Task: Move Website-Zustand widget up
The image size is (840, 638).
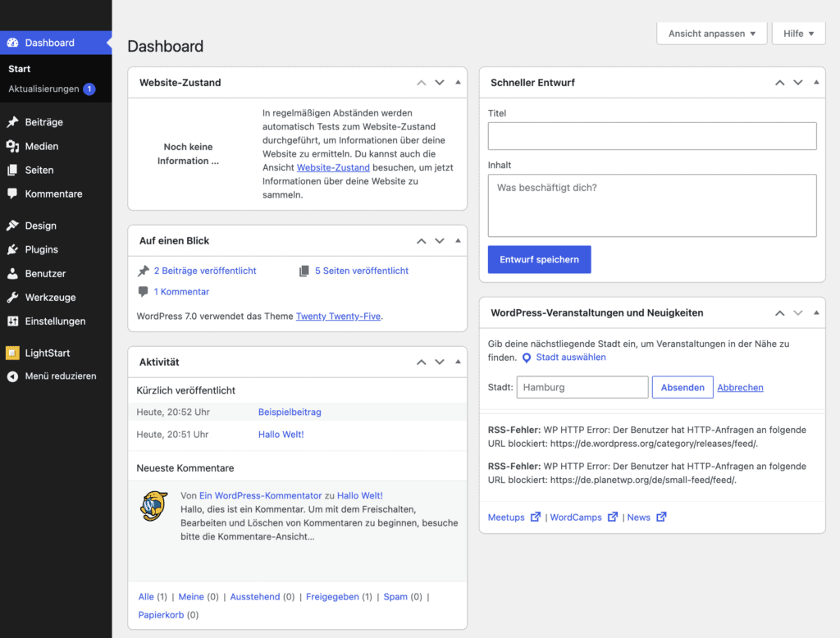Action: 422,83
